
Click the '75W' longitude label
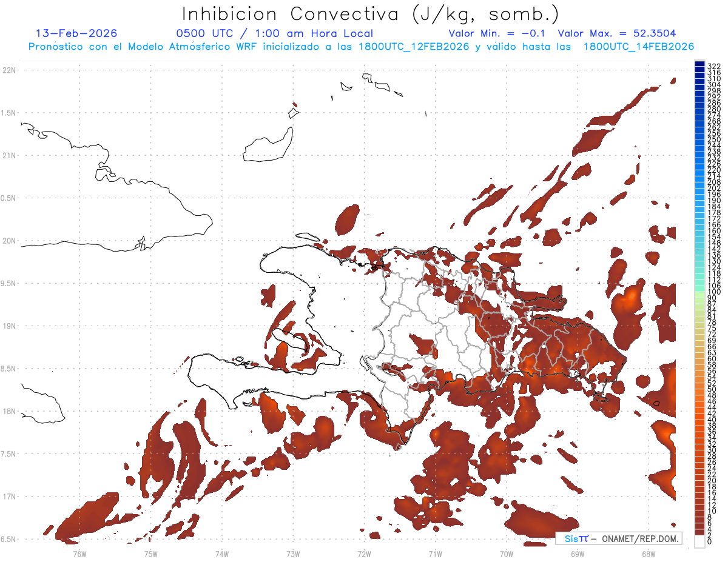click(x=150, y=554)
